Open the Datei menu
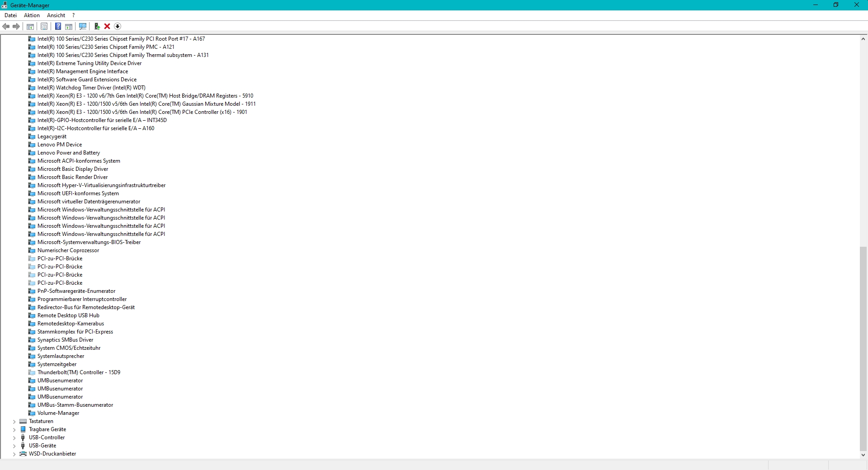This screenshot has height=470, width=868. tap(10, 15)
